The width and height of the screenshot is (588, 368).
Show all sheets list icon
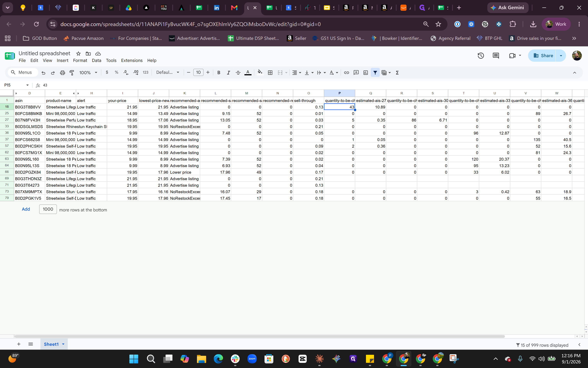31,344
